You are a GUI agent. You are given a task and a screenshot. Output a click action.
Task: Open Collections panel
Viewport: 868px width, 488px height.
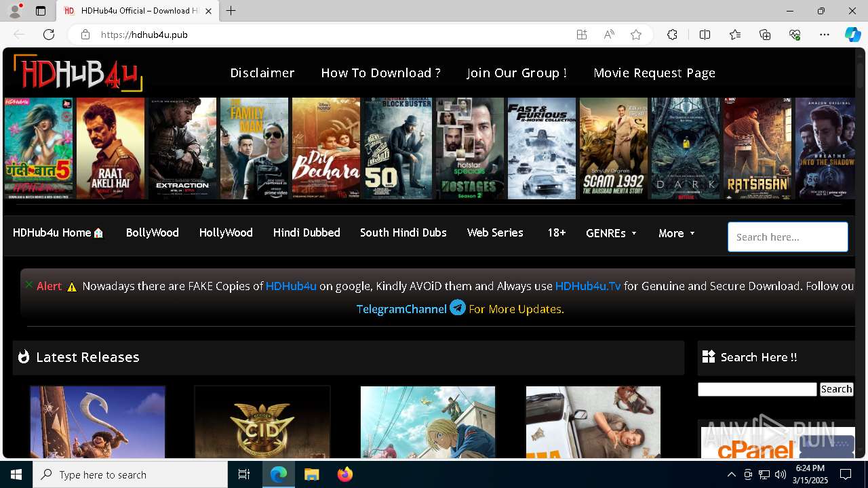pyautogui.click(x=765, y=35)
